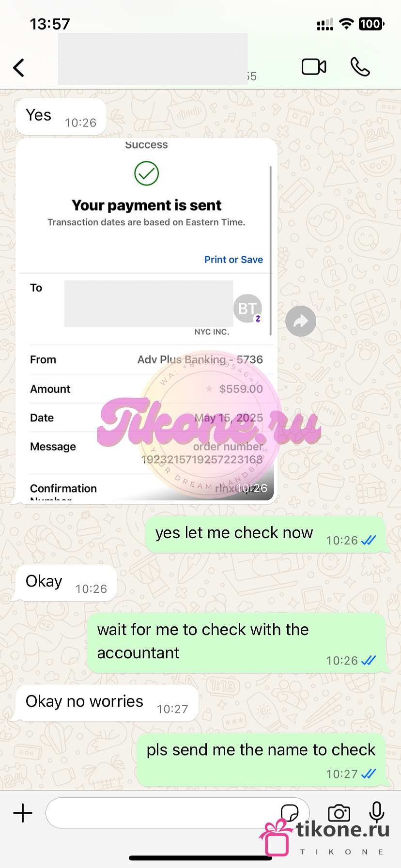Tap the green success checkmark icon
This screenshot has height=868, width=401.
[x=147, y=173]
